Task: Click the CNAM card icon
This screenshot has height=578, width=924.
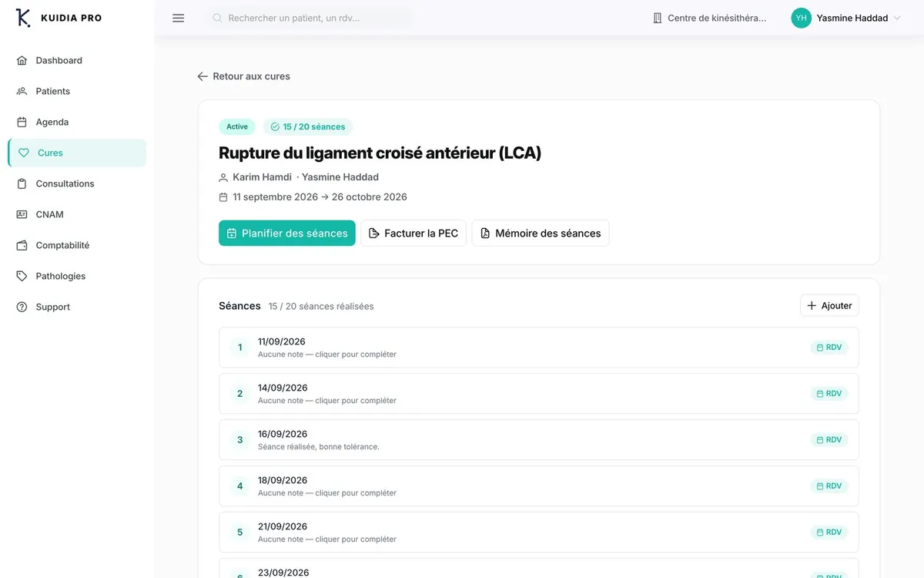Action: pos(22,214)
